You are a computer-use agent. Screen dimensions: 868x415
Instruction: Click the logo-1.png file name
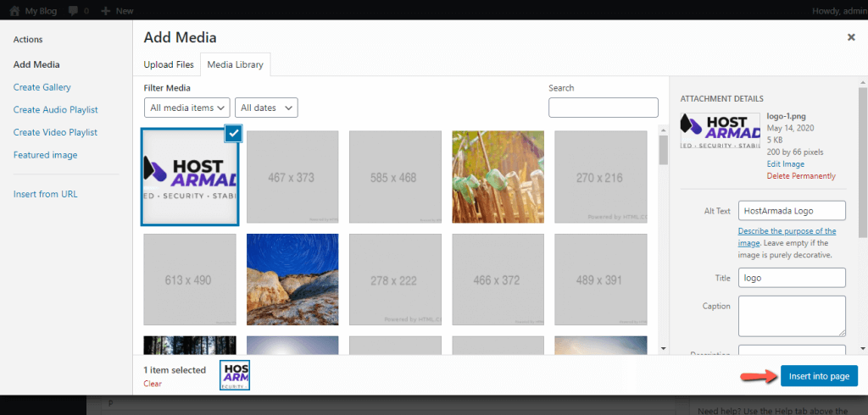(785, 116)
